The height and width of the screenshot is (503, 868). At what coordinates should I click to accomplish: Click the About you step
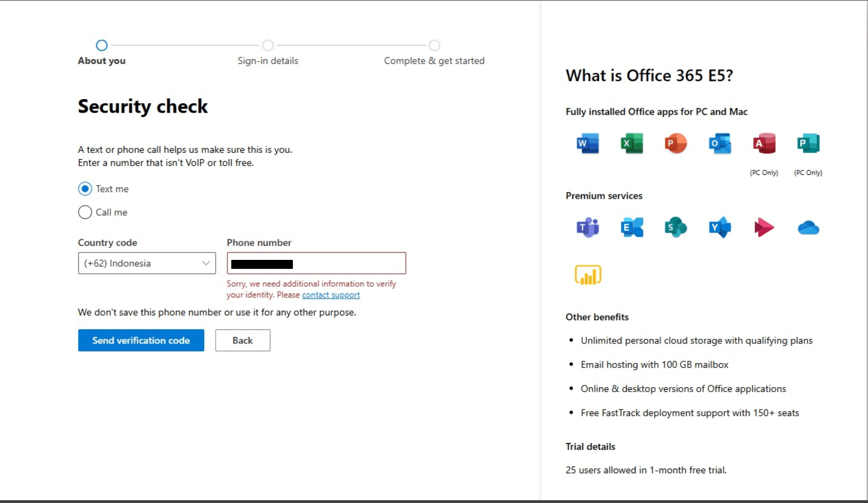(101, 53)
